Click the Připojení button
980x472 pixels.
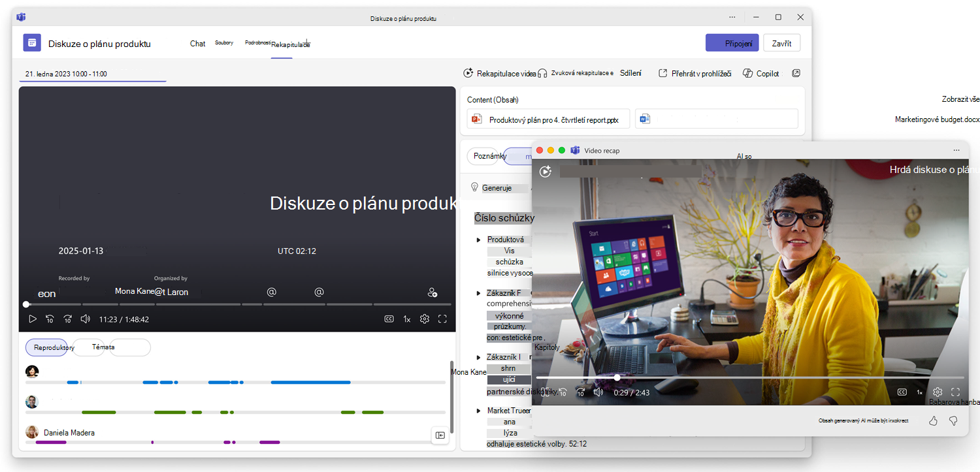[732, 43]
